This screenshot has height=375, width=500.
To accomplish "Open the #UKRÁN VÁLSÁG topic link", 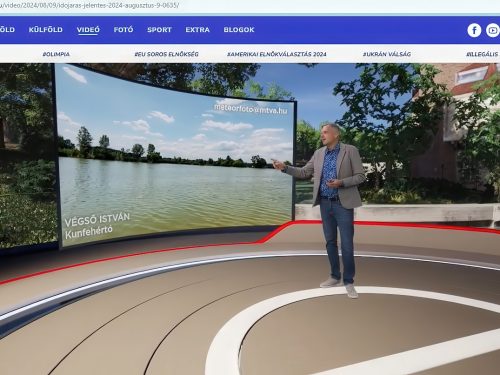I will tap(387, 54).
